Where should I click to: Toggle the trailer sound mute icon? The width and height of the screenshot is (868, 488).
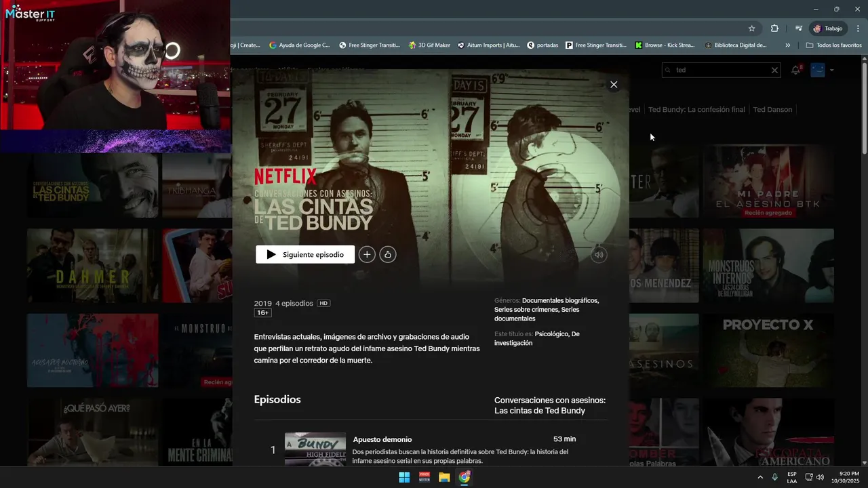[599, 255]
